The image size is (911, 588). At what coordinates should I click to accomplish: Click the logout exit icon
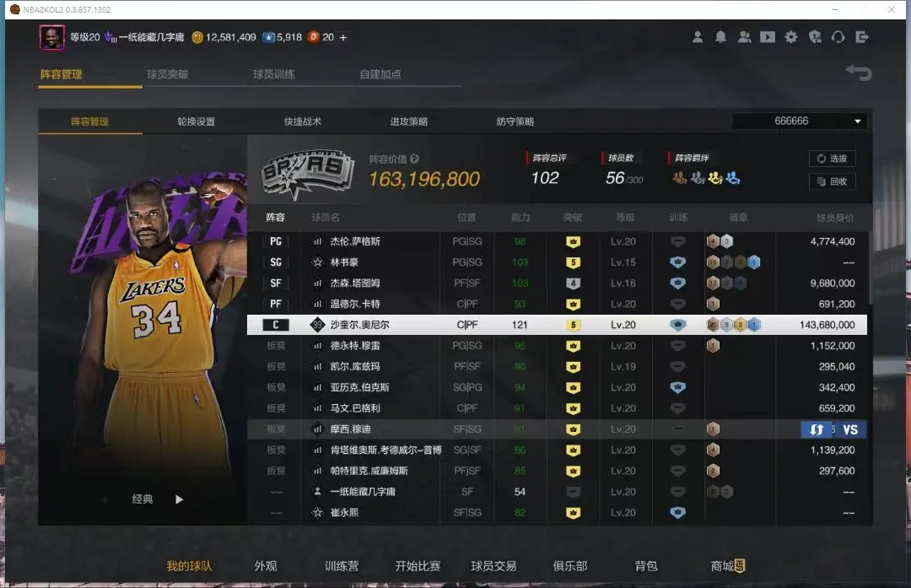861,37
